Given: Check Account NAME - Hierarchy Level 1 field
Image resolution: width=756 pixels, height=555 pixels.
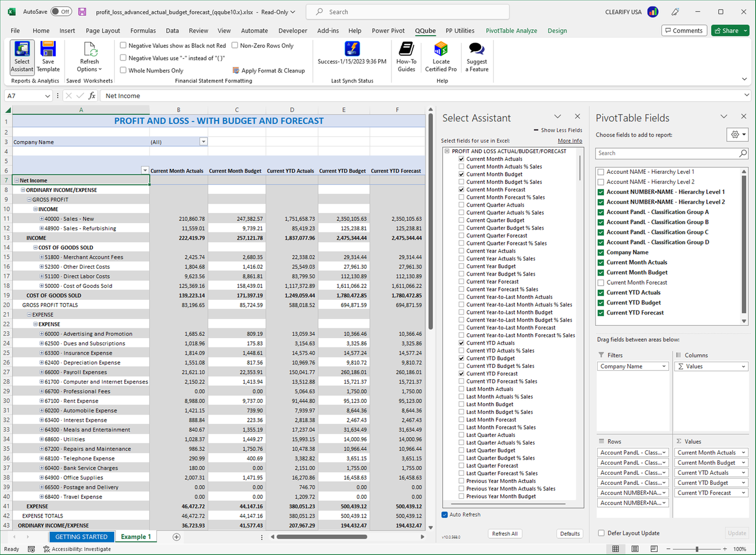Looking at the screenshot, I should pos(601,171).
